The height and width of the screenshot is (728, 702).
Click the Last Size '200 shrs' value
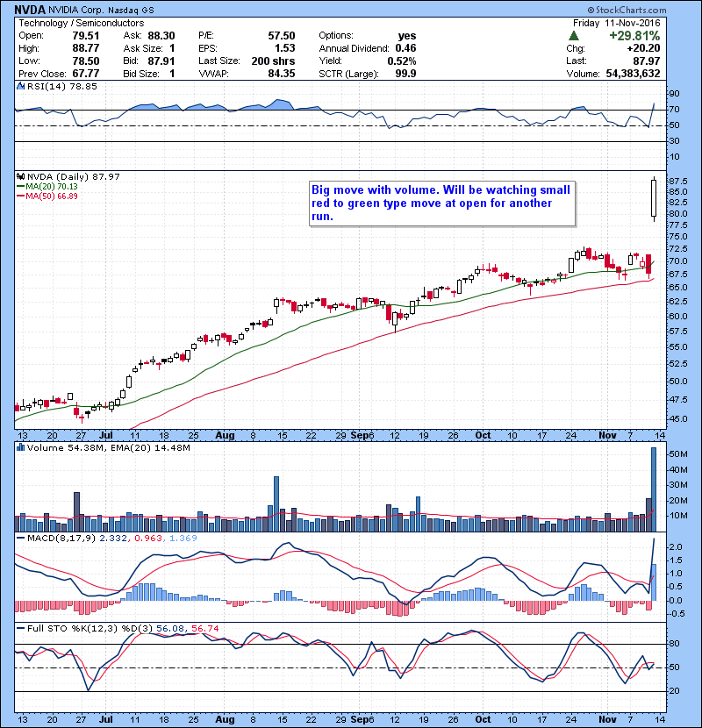click(273, 61)
